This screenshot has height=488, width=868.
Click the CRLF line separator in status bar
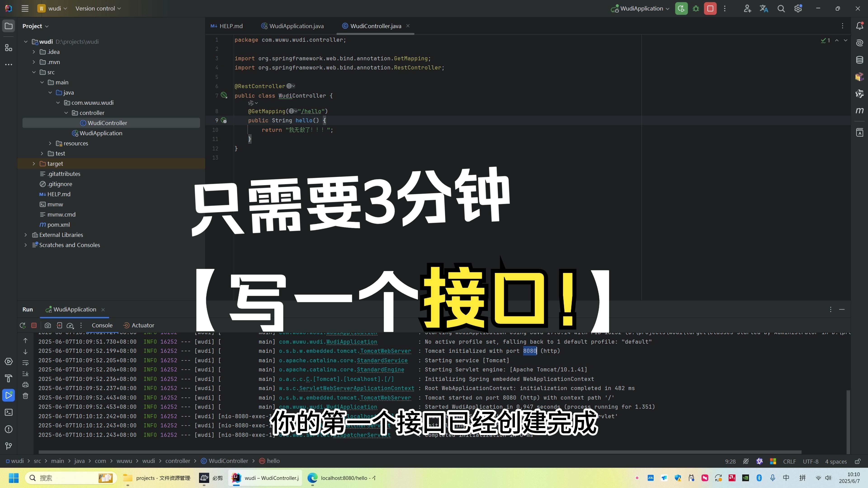[789, 461]
